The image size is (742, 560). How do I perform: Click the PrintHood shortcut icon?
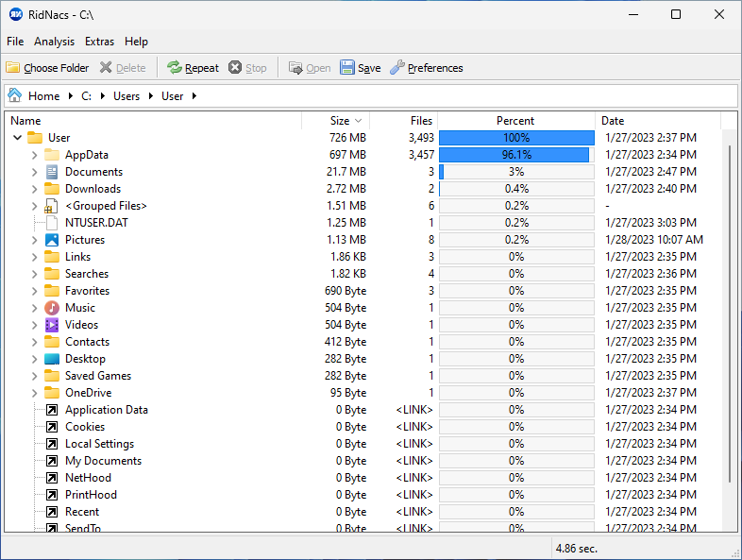(52, 495)
